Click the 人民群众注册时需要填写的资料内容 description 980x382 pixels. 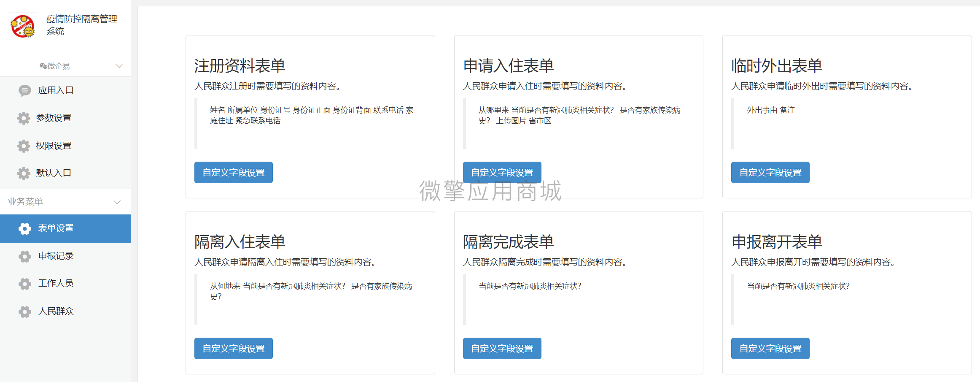pyautogui.click(x=267, y=86)
